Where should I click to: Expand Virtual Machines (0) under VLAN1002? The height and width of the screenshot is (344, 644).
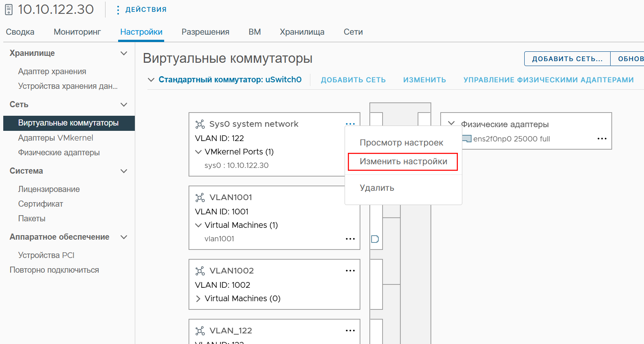point(198,299)
